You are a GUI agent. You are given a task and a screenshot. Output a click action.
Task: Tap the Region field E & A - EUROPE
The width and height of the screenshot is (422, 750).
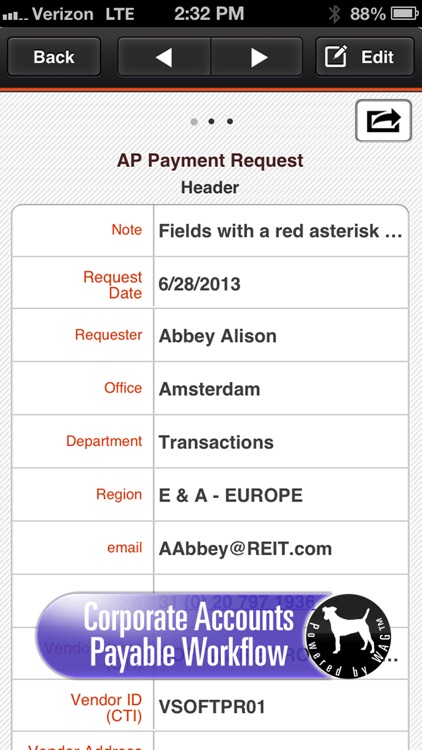(231, 495)
